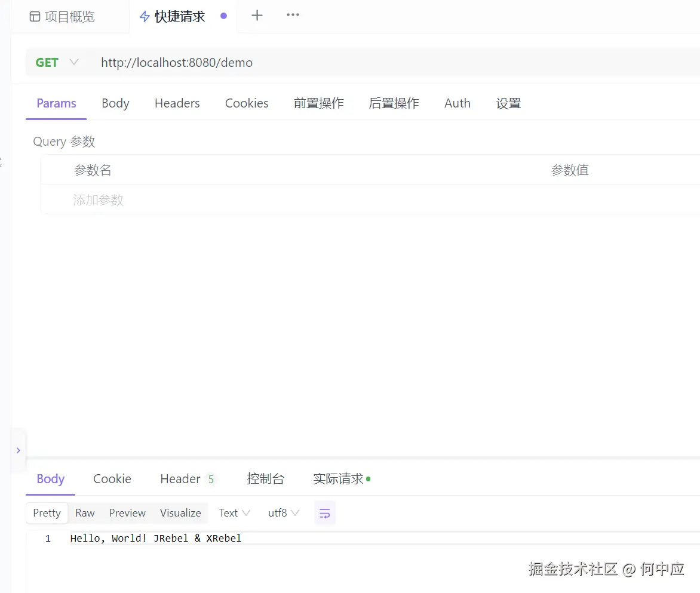Screen dimensions: 700x593
Task: Switch response view to Visualize
Action: (x=180, y=512)
